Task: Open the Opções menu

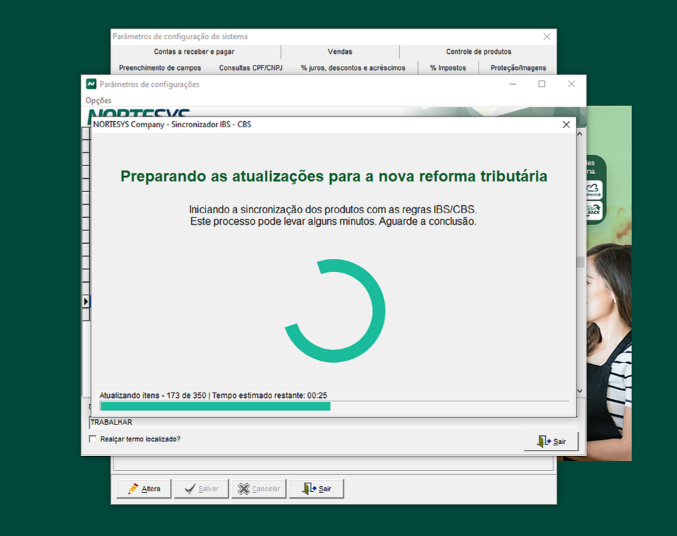Action: coord(98,100)
